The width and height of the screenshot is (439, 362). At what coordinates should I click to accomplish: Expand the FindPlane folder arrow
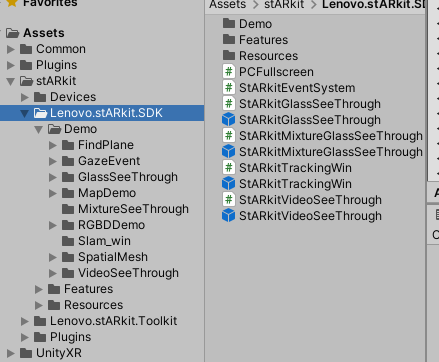(x=53, y=145)
